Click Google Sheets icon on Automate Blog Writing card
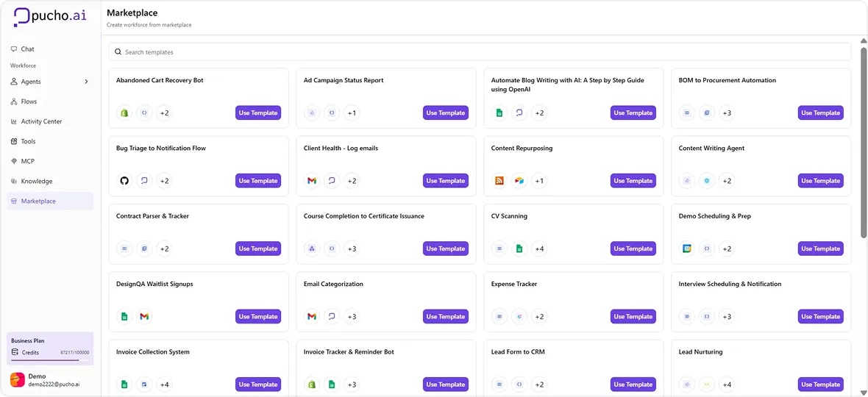The image size is (868, 397). click(499, 112)
